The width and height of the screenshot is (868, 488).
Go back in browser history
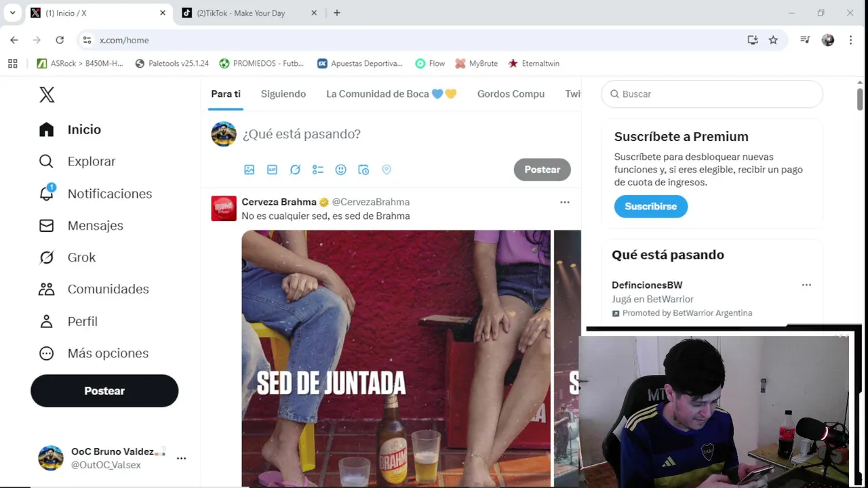[x=14, y=40]
